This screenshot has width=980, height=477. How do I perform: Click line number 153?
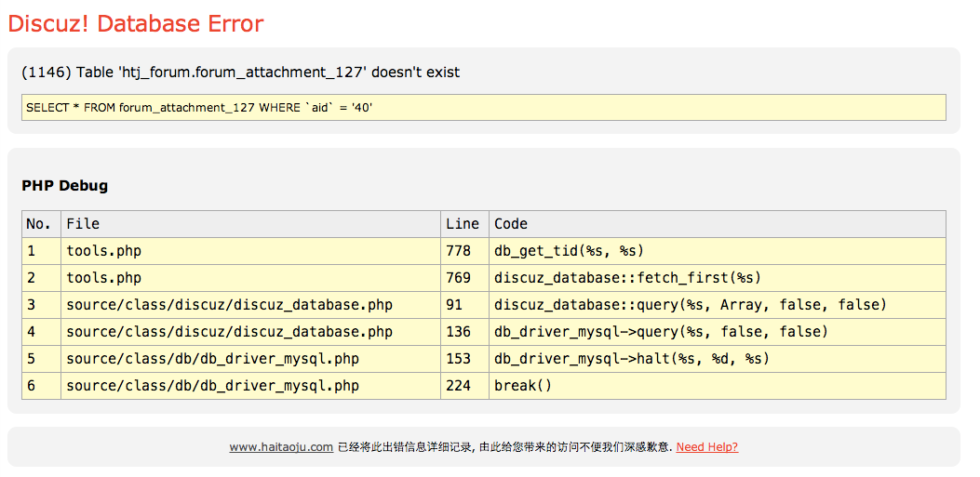(x=465, y=359)
